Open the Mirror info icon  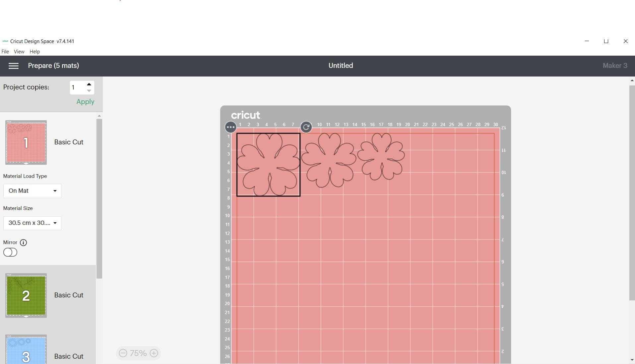[23, 242]
